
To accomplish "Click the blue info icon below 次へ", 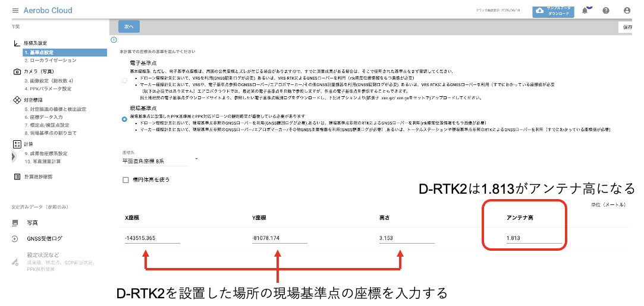I will coord(114,40).
